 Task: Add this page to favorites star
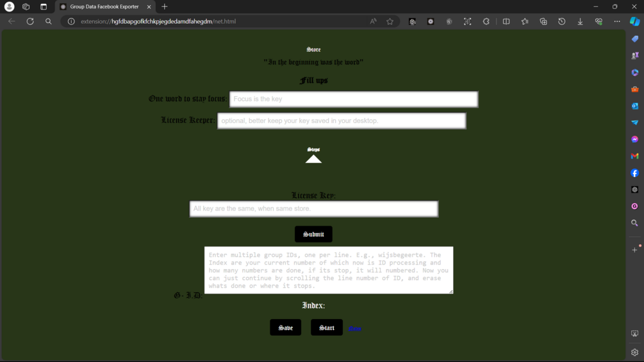point(390,21)
